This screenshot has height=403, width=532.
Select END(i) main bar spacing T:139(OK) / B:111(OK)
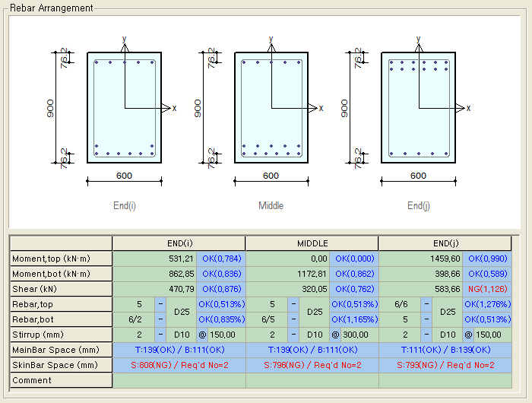pos(179,350)
